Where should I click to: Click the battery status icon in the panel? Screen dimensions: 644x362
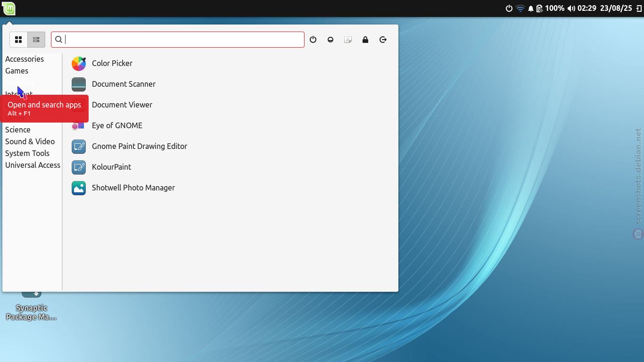540,8
